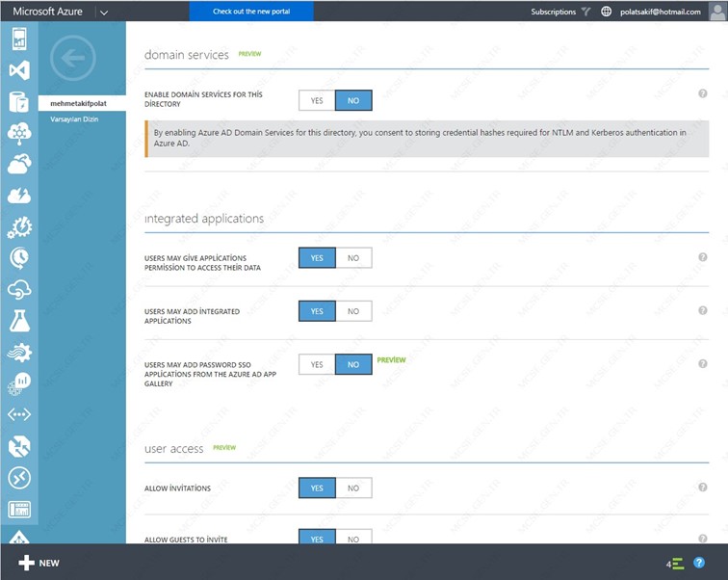
Task: Open help for Allow Invitations setting
Action: (x=702, y=488)
